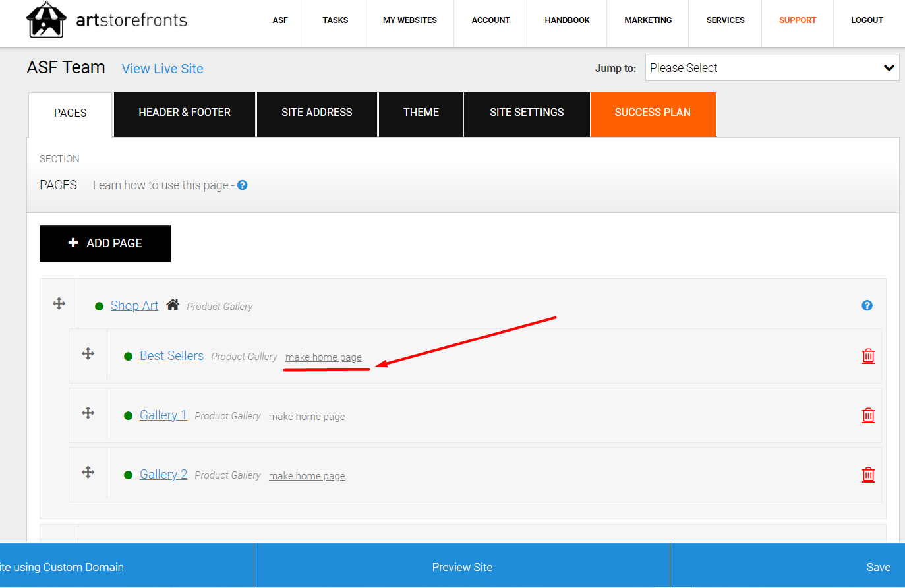The image size is (905, 588).
Task: Make Gallery 1 the home page
Action: click(307, 417)
